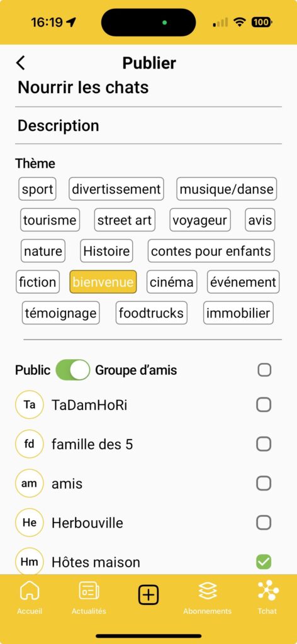This screenshot has height=644, width=297.
Task: Edit the Description text field
Action: pos(148,126)
